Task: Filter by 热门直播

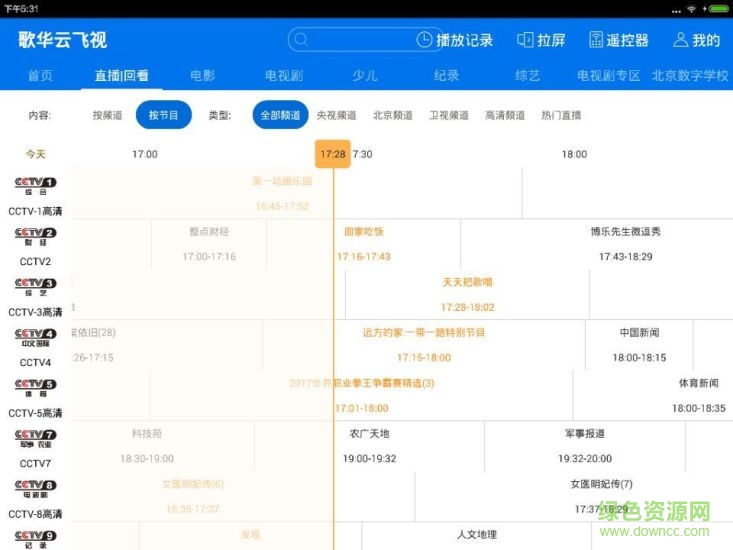Action: click(561, 115)
